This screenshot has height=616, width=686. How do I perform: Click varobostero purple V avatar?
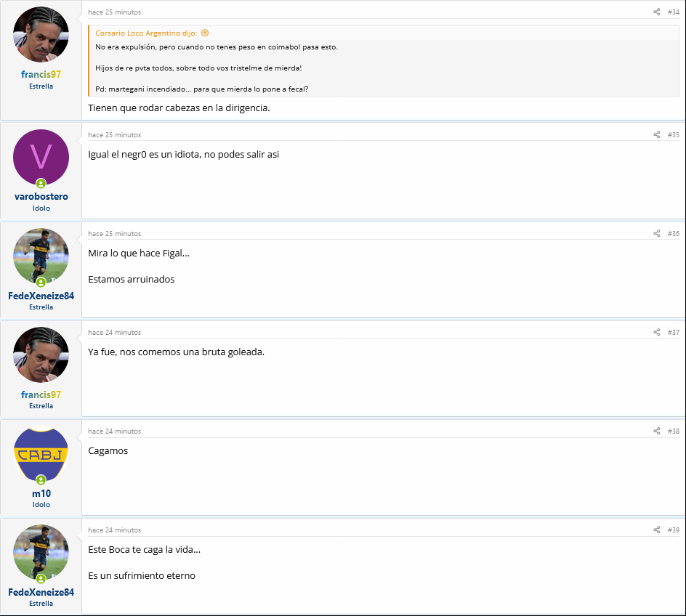[41, 157]
